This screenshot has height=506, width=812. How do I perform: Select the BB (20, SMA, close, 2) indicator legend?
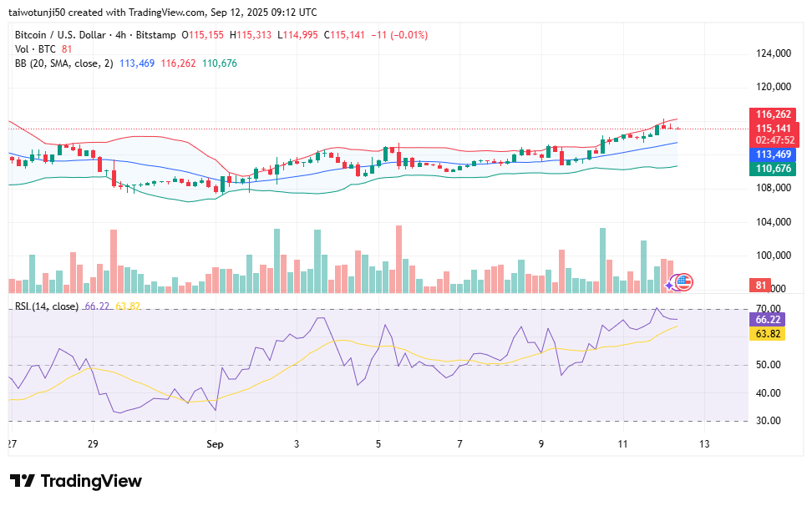click(63, 63)
